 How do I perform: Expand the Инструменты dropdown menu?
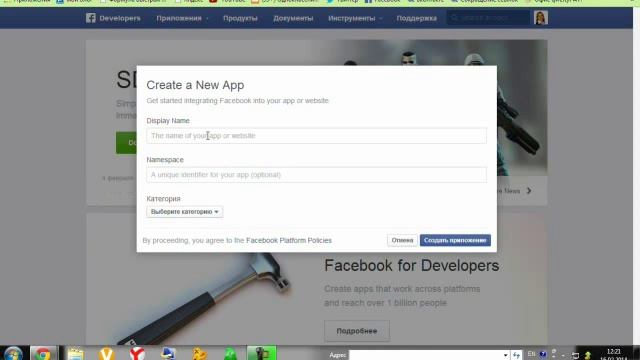tap(355, 18)
